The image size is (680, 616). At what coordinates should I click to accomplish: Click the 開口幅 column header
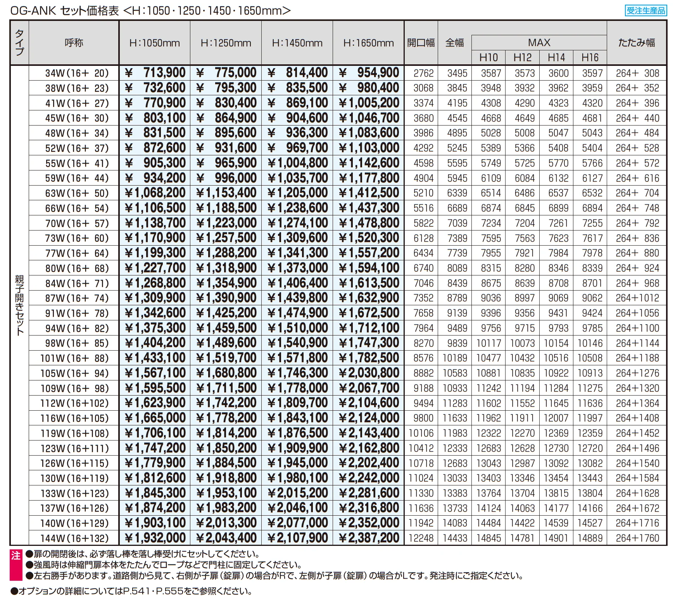421,43
